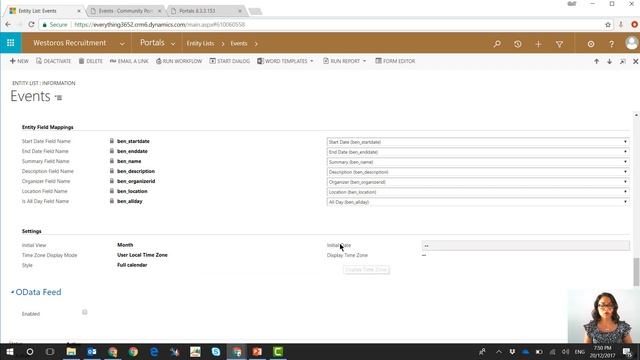
Task: Open the green Camtasia taskbar icon
Action: [x=278, y=351]
